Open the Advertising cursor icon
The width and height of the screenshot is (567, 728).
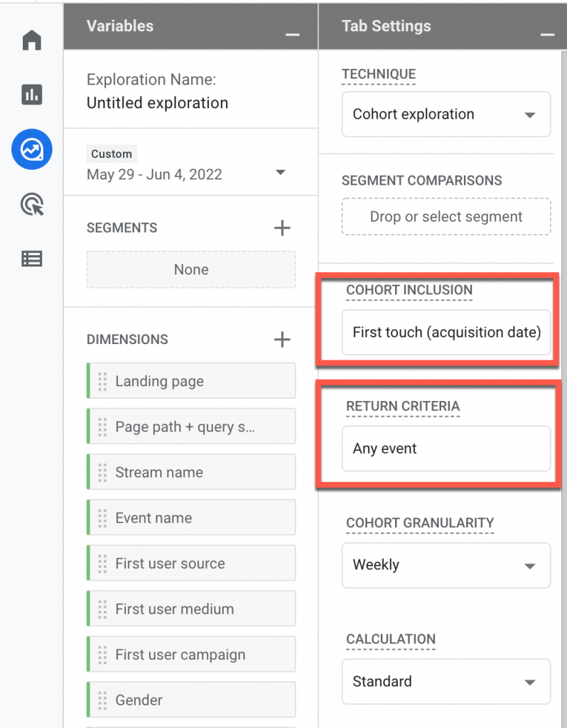click(32, 204)
